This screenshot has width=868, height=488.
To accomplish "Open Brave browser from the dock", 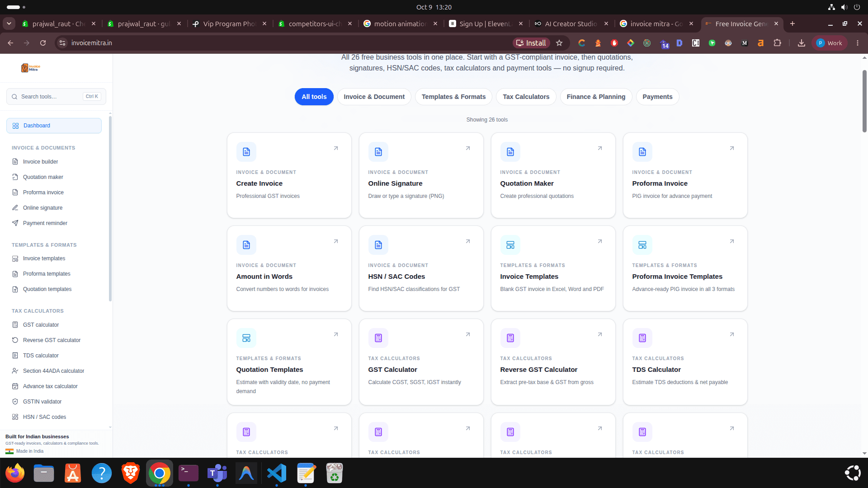I will tap(131, 473).
